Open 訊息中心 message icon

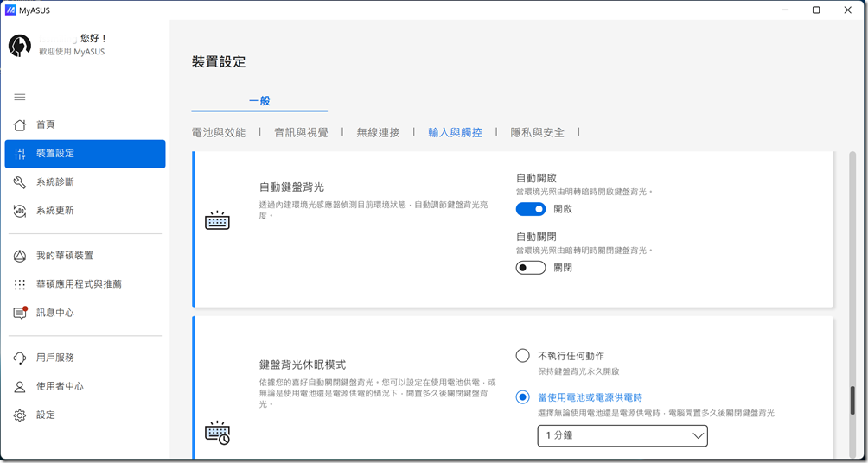click(20, 313)
